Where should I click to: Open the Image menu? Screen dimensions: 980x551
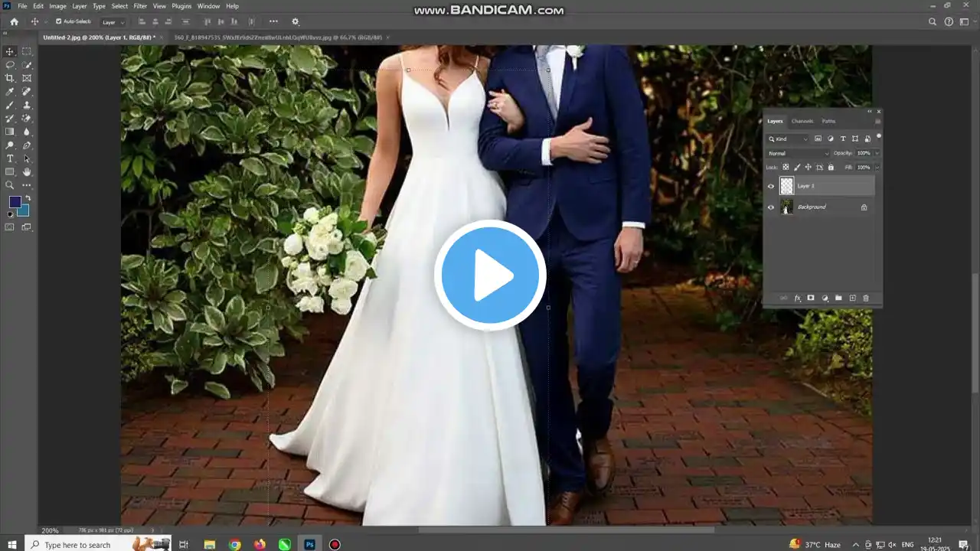pyautogui.click(x=58, y=6)
